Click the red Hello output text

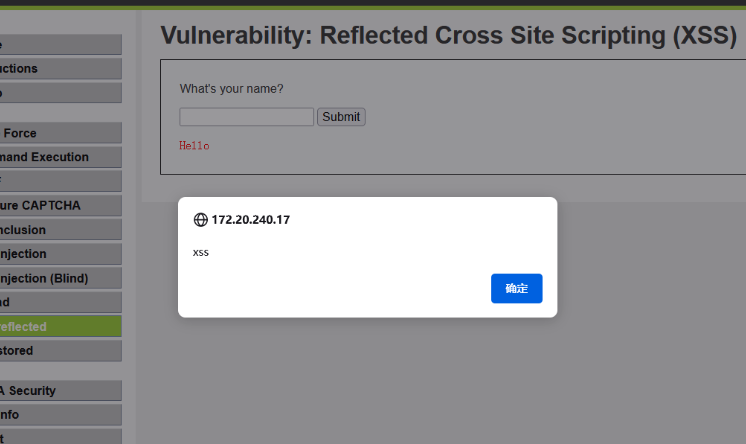[x=194, y=146]
